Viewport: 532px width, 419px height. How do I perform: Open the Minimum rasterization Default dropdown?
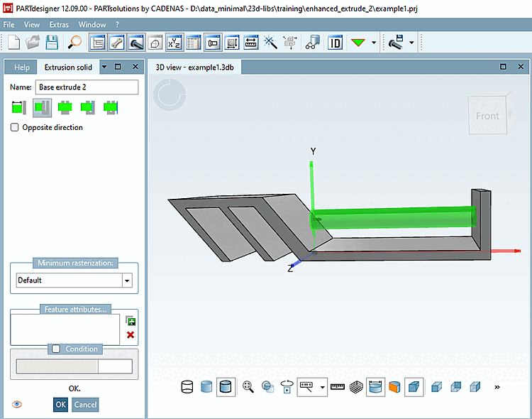coord(127,281)
